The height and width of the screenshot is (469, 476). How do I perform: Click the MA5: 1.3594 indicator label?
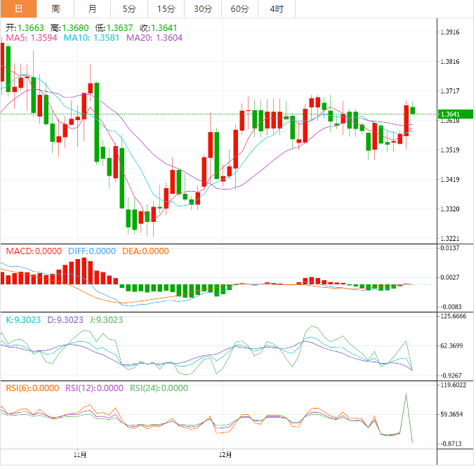(x=32, y=38)
